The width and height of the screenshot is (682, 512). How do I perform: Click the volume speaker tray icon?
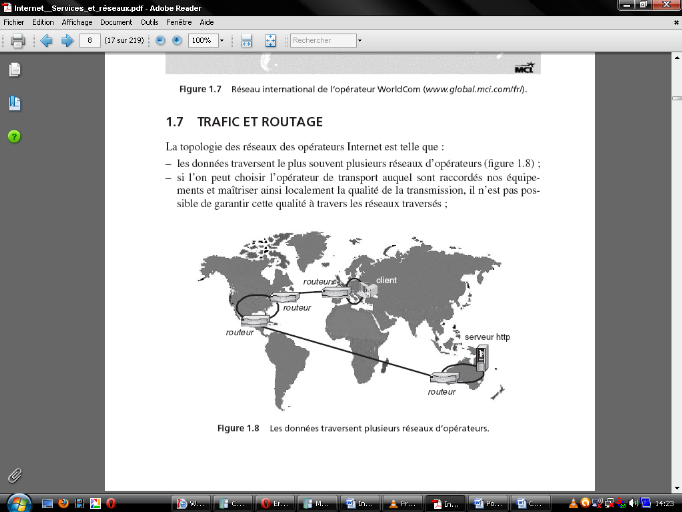click(633, 503)
